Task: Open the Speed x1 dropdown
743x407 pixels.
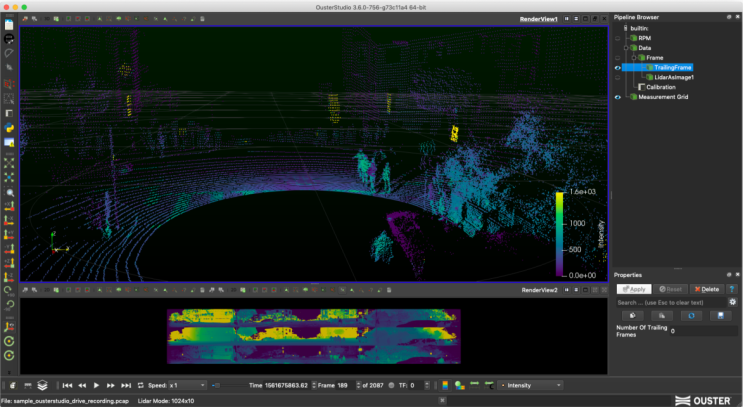Action: click(x=188, y=386)
